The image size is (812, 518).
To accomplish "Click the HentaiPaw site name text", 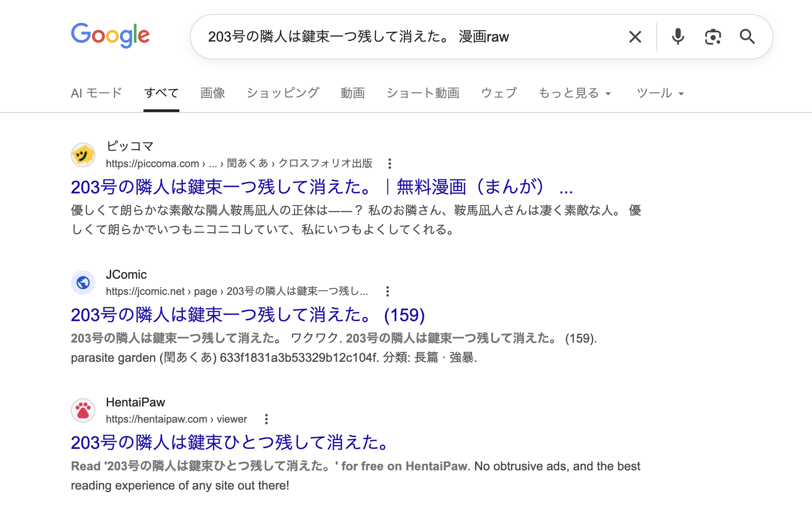I will coord(135,402).
